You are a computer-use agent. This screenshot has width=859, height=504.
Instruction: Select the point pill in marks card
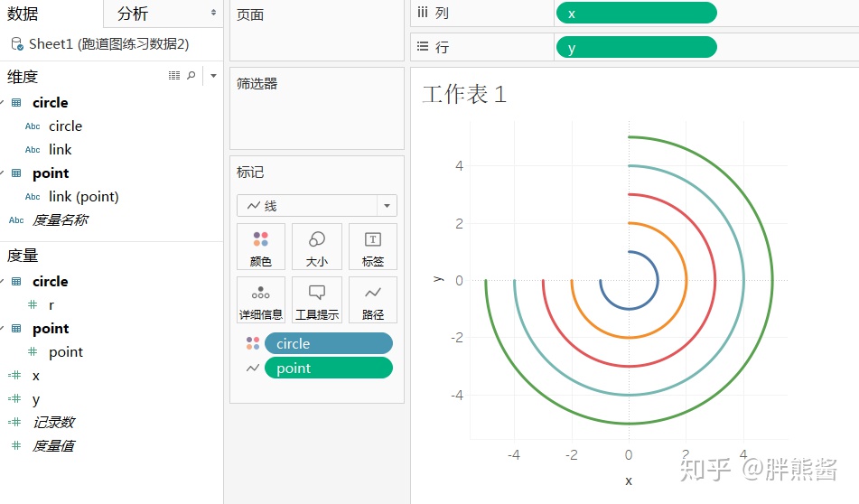pos(328,369)
